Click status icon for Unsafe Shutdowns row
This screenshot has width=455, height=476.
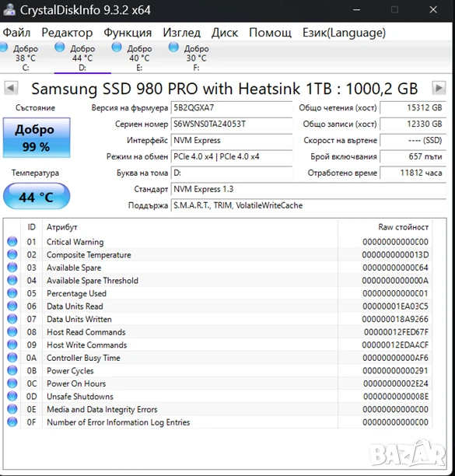(x=12, y=397)
